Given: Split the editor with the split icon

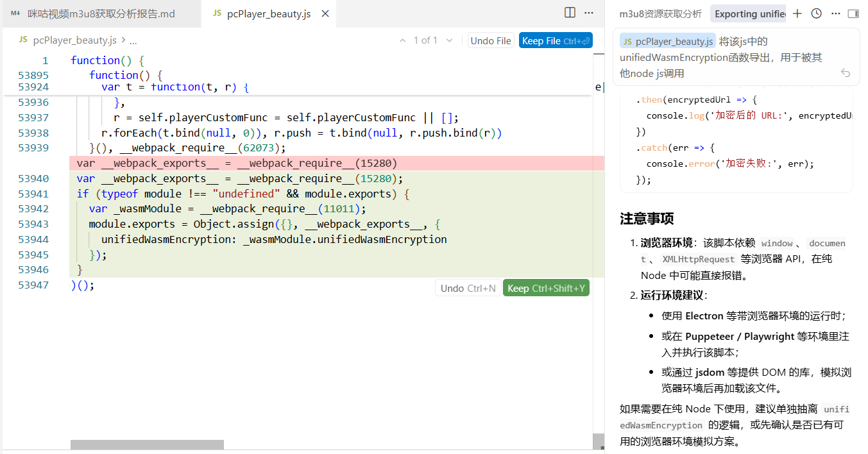Looking at the screenshot, I should [570, 13].
